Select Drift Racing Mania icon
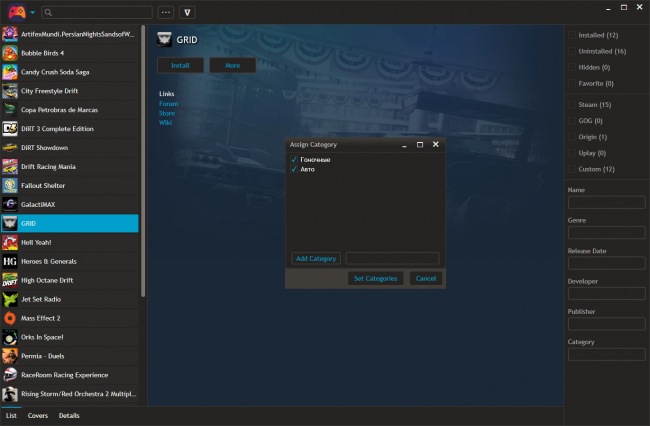The width and height of the screenshot is (650, 426). (x=10, y=167)
